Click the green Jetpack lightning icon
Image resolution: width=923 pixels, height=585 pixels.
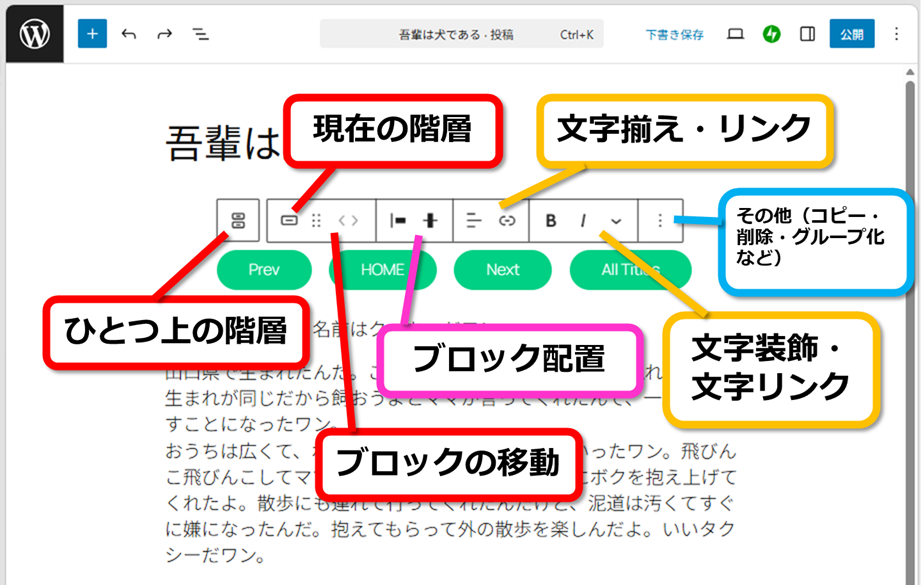(771, 34)
